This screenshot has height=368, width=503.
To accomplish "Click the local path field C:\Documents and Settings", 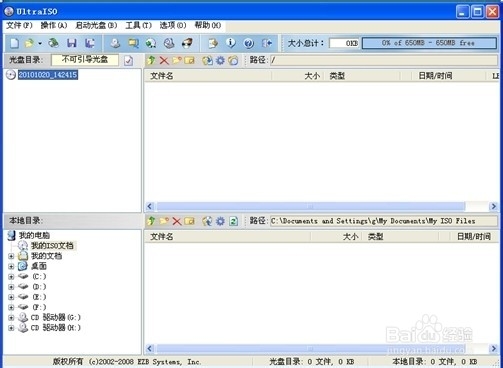I will pyautogui.click(x=383, y=221).
